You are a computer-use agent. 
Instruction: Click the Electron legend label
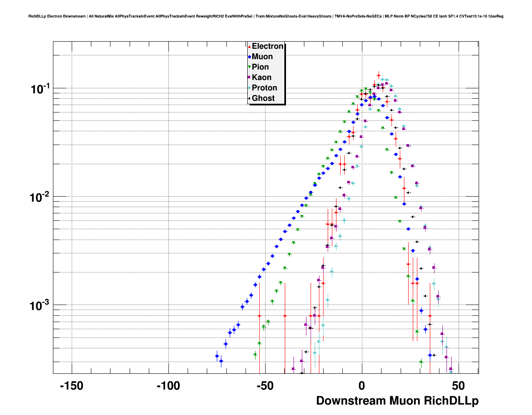coord(268,46)
